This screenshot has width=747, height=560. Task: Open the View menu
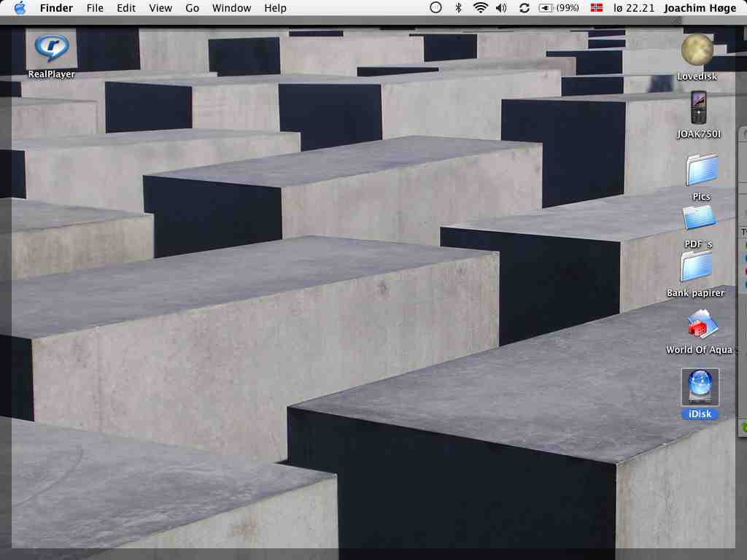coord(160,8)
